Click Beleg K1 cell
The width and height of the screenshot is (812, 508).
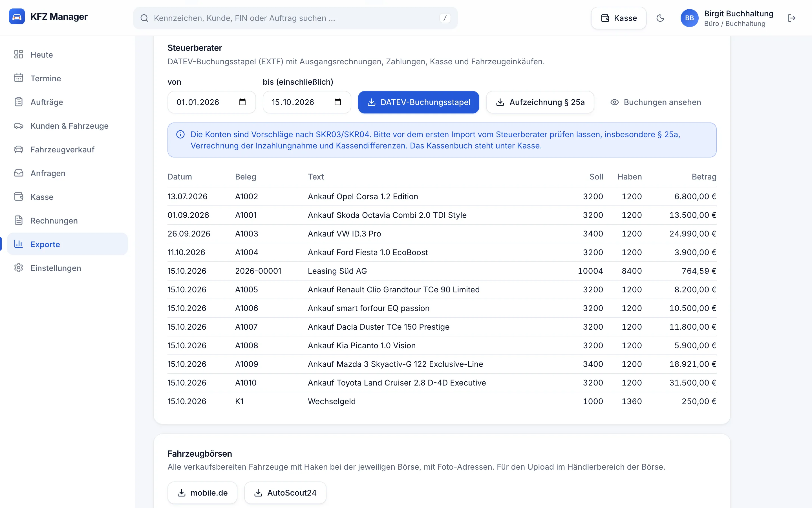(239, 402)
